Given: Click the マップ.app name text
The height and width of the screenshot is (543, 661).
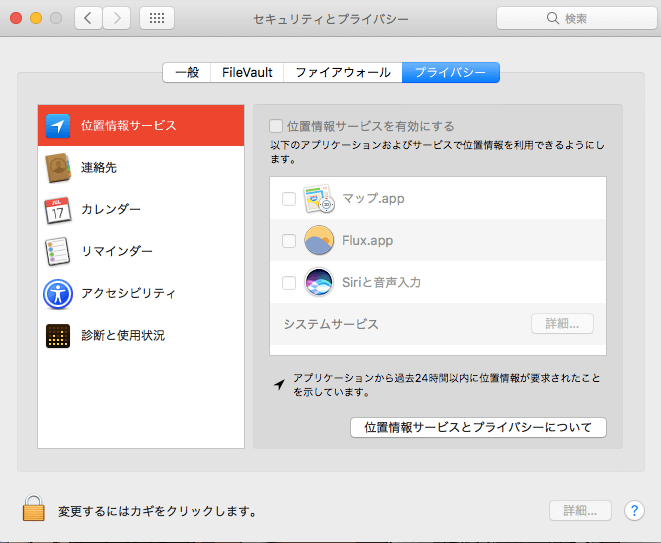Looking at the screenshot, I should pyautogui.click(x=373, y=199).
